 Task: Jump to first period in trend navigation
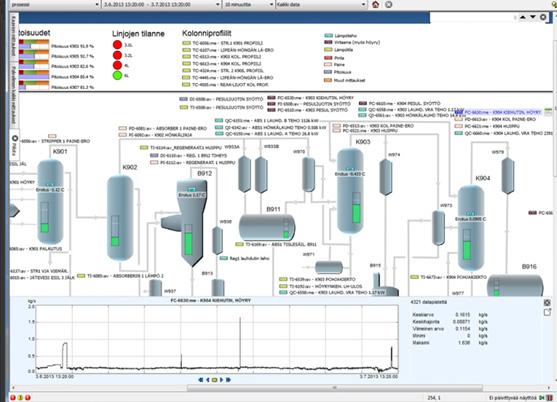pos(201,380)
